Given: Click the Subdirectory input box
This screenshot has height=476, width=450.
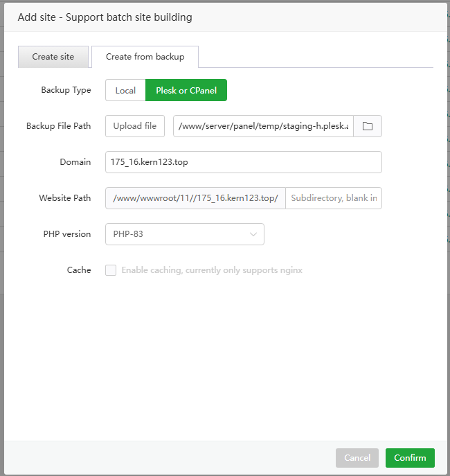Looking at the screenshot, I should pos(333,198).
